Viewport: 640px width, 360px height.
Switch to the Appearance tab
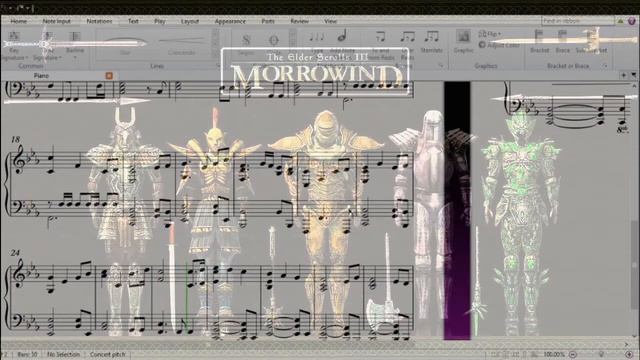(x=230, y=21)
